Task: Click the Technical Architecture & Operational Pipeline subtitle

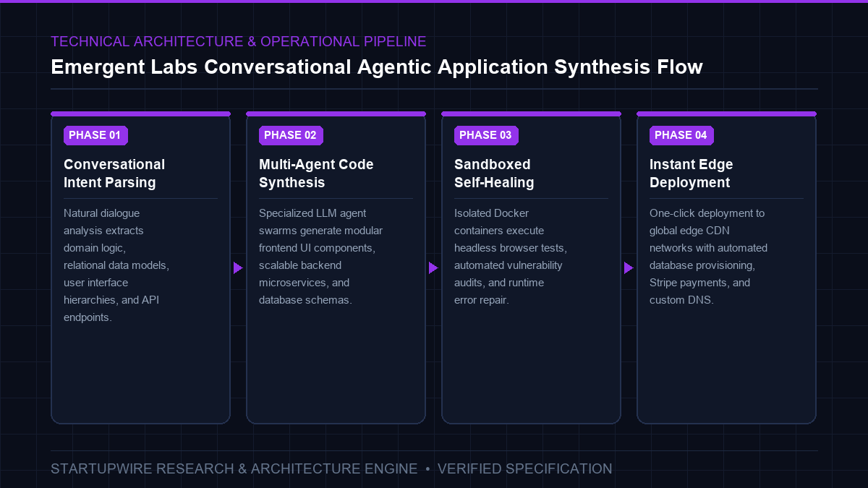Action: point(239,41)
